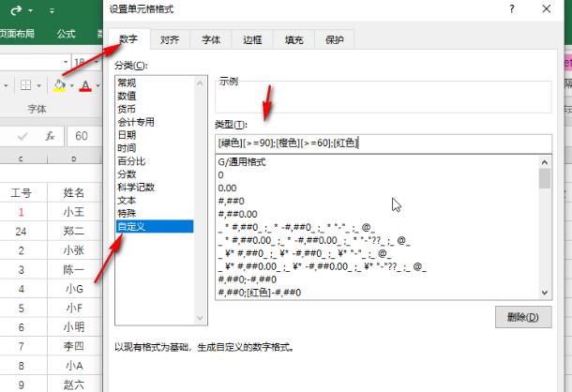Select column D header
Viewport: 572px width, 392px height.
coord(74,158)
